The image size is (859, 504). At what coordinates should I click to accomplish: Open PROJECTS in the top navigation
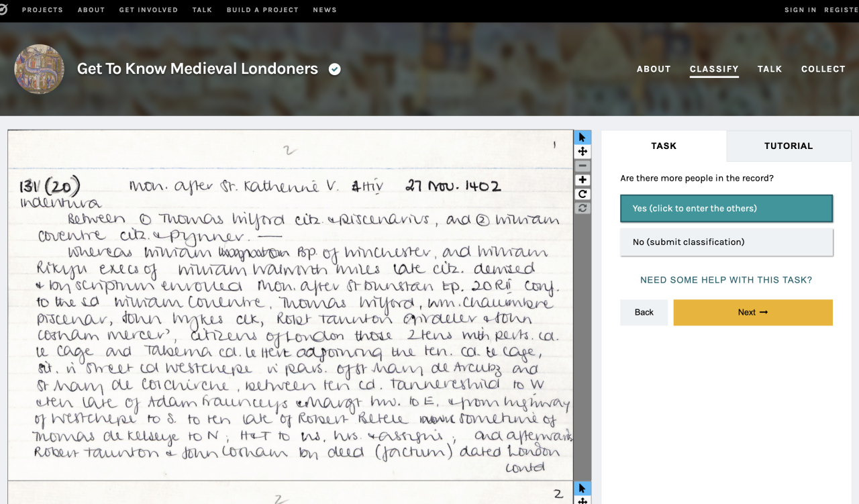(x=42, y=10)
